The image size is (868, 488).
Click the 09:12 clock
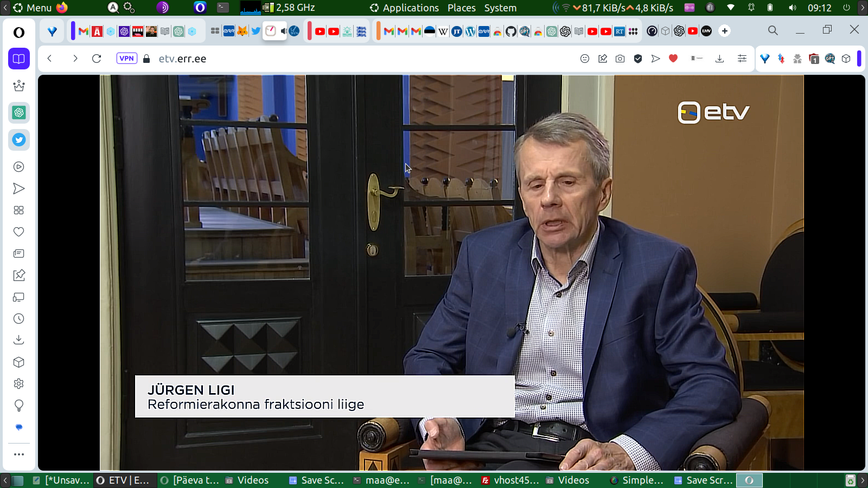click(x=819, y=8)
